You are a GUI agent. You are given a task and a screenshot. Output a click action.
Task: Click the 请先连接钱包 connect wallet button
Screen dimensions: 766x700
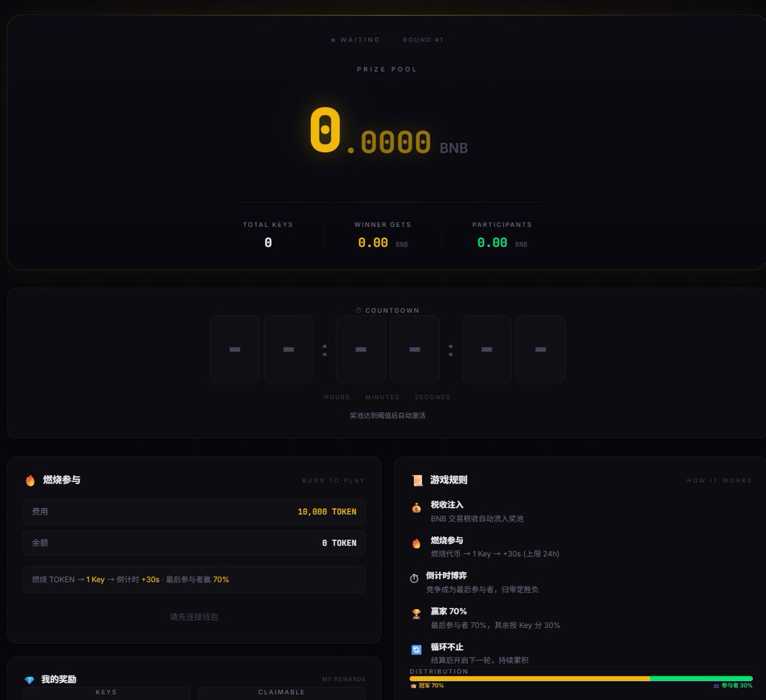(x=194, y=617)
